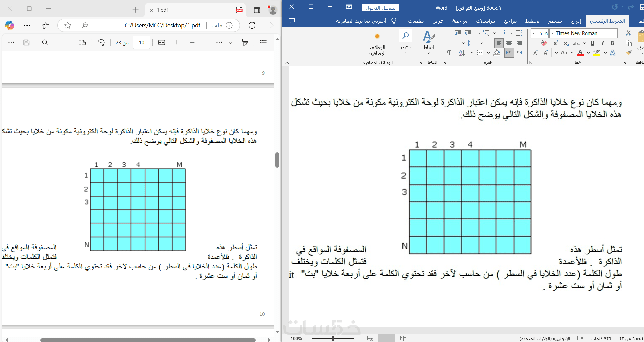The height and width of the screenshot is (342, 644).
Task: Toggle Italic formatting in Word
Action: [603, 43]
